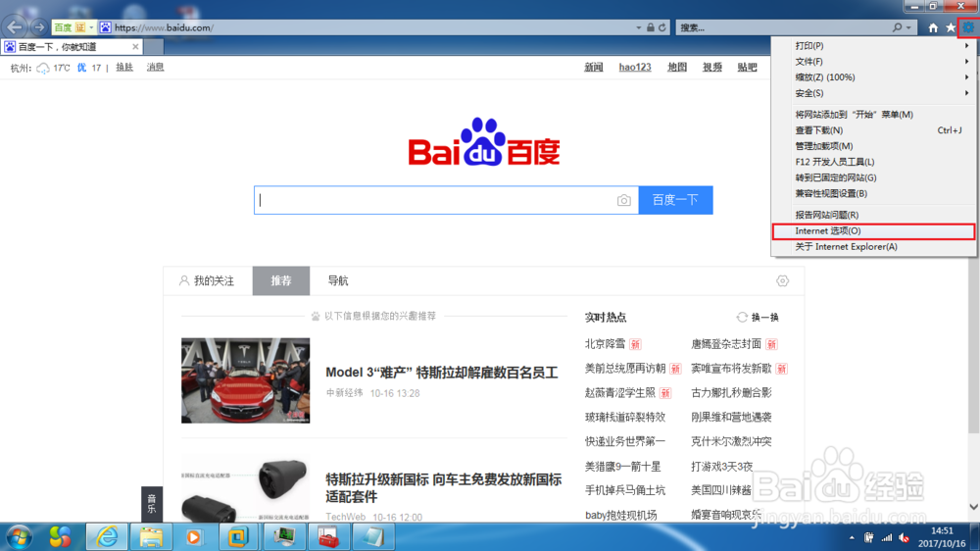This screenshot has height=551, width=980.
Task: Click the 换肤 link
Action: point(124,67)
